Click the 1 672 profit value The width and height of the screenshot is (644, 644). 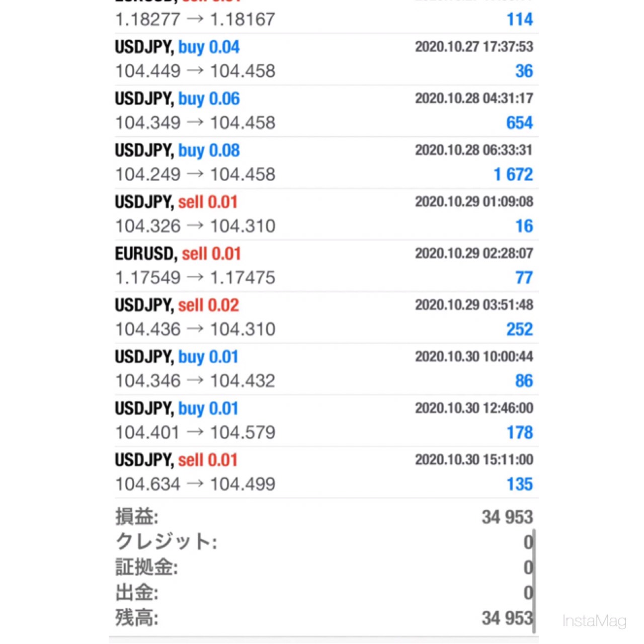tap(513, 175)
